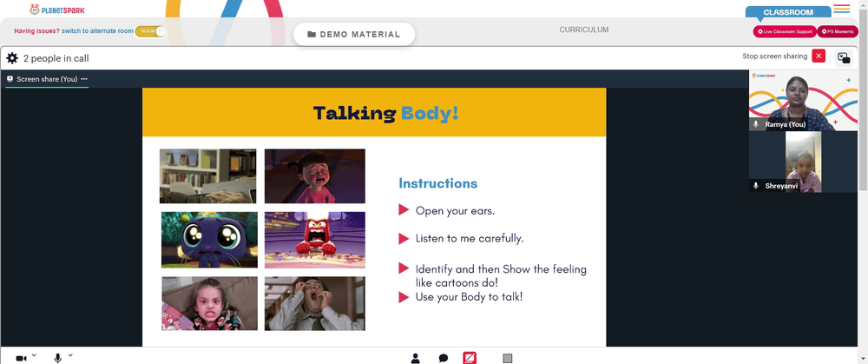Click 'Use your Body to talk!' text
Viewport: 868px width, 364px height.
coord(469,297)
